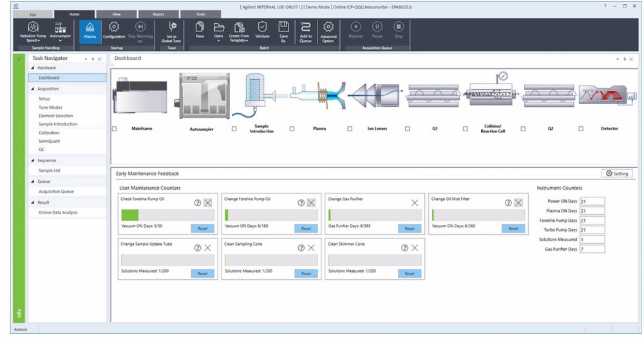Click Add to Queue

(305, 32)
